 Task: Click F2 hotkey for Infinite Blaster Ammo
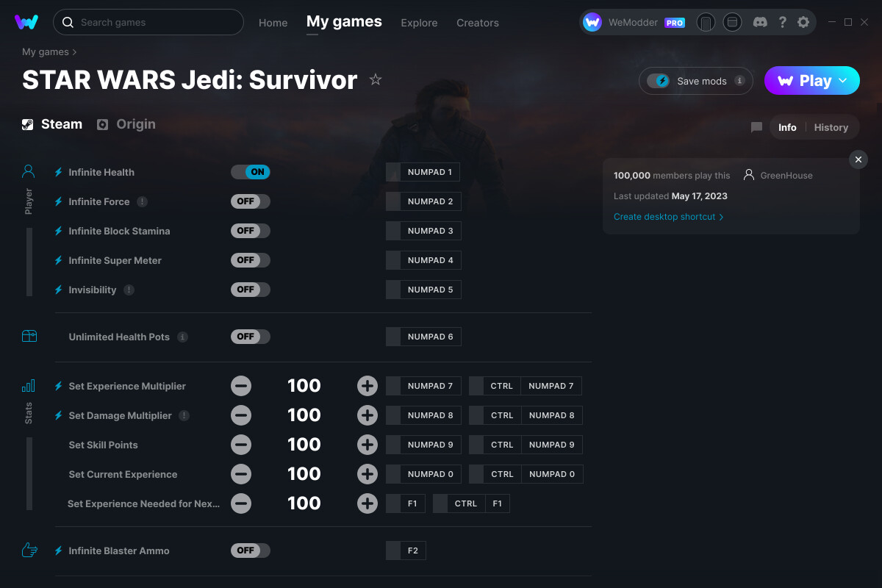406,551
